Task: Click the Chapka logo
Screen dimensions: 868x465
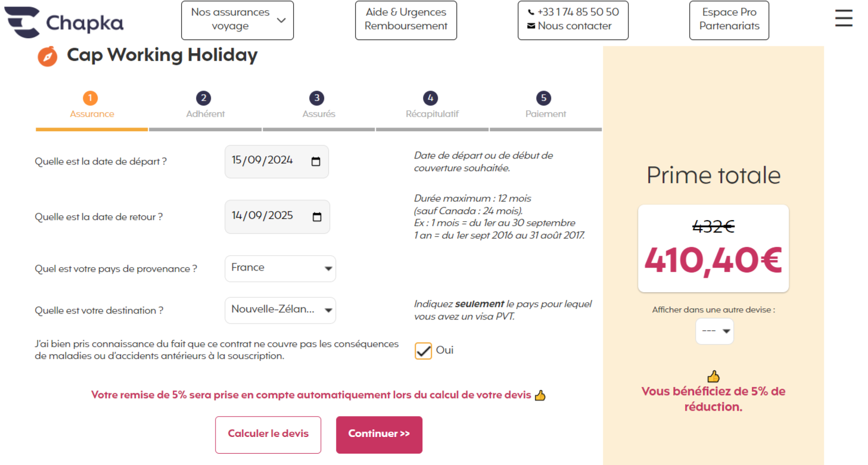Action: pos(64,23)
